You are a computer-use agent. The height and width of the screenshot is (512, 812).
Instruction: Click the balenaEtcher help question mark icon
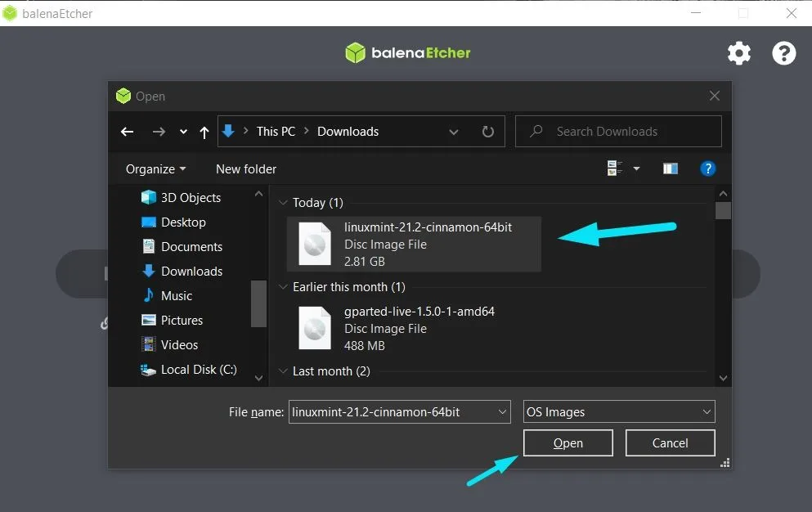click(x=783, y=54)
